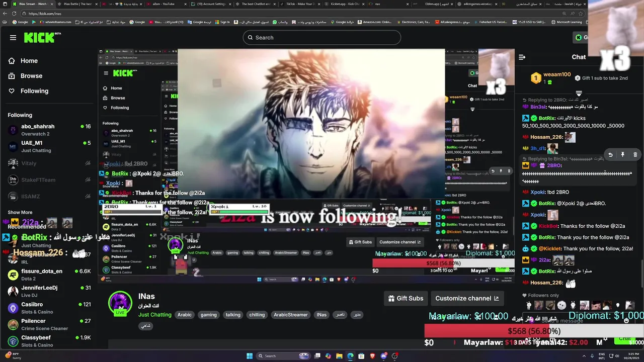Open Casiibro recommended channel
This screenshot has width=644, height=362.
pyautogui.click(x=49, y=308)
